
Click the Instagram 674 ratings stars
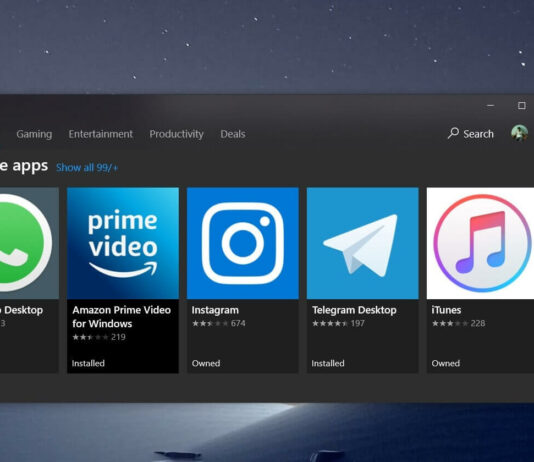[210, 323]
